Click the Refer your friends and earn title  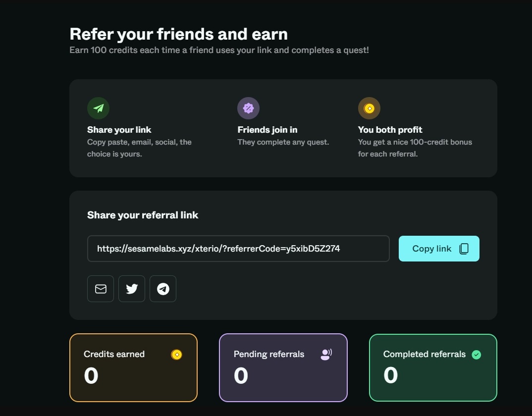click(178, 34)
